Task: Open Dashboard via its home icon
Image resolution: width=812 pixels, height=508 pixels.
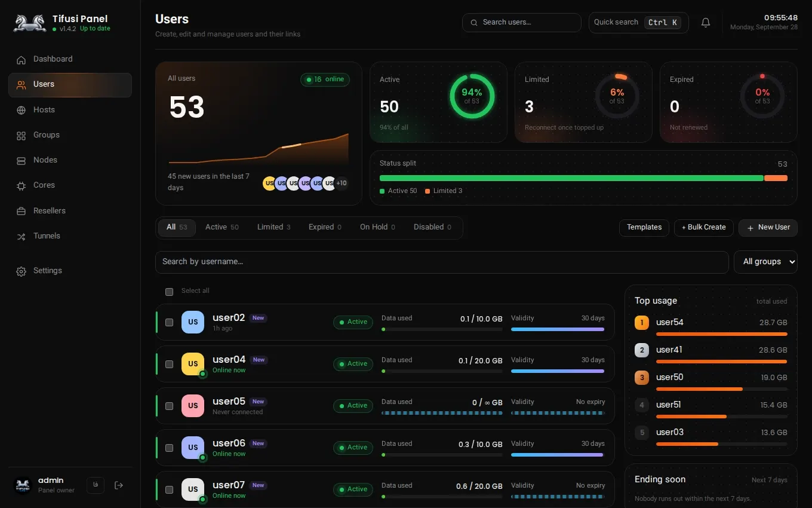Action: 21,60
